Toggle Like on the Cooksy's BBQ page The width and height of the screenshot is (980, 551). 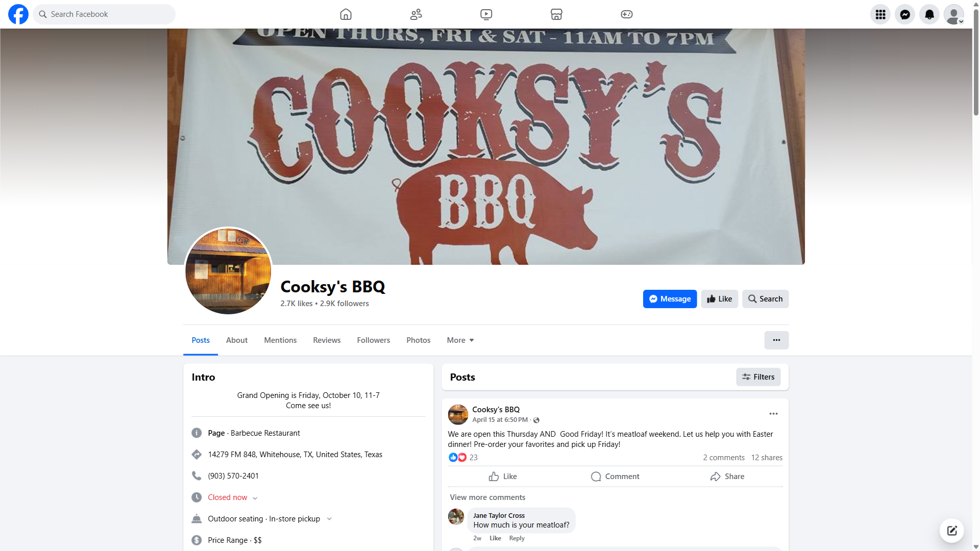719,299
